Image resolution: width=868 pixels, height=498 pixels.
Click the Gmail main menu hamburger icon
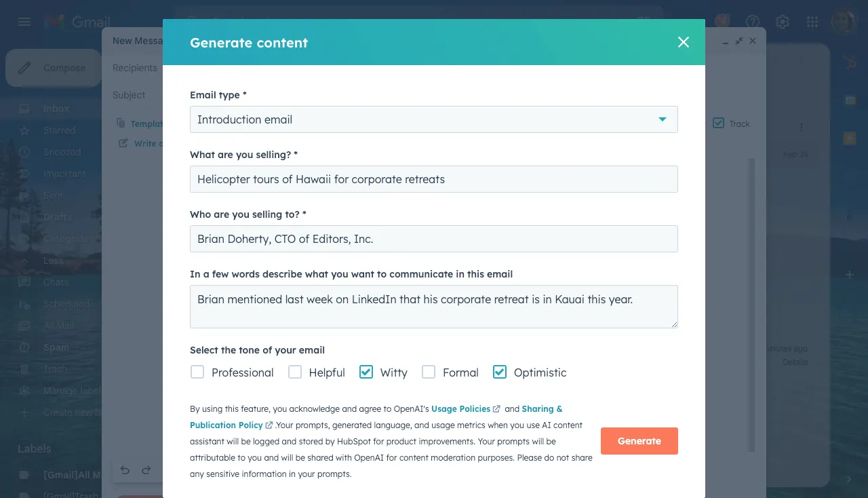tap(24, 21)
